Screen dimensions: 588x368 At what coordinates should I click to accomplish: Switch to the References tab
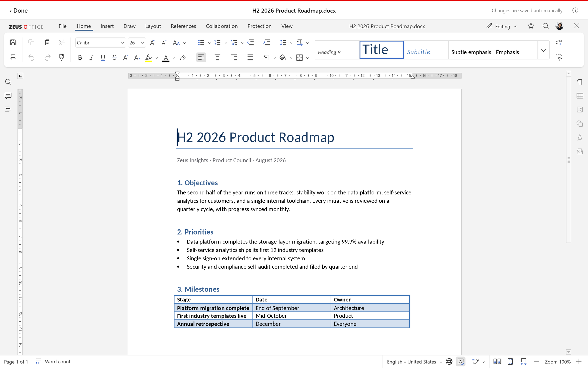point(183,26)
